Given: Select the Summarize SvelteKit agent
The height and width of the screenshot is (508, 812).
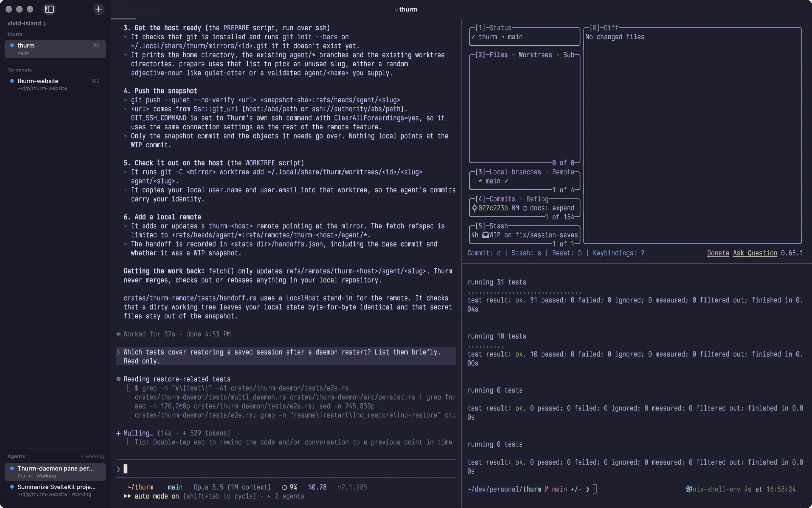Looking at the screenshot, I should click(x=55, y=490).
